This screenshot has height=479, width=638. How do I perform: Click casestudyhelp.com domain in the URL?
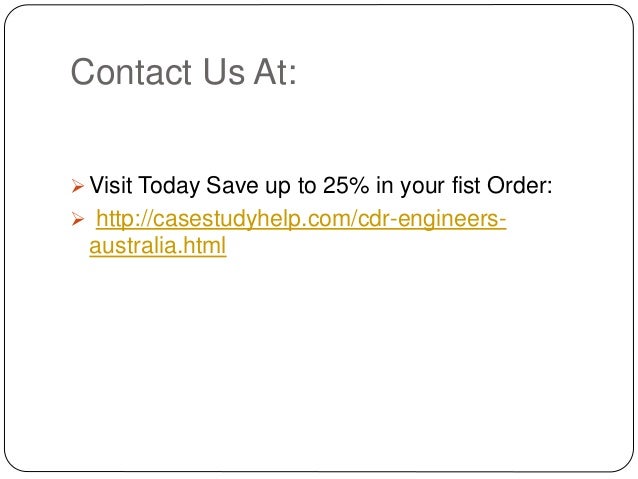point(253,219)
